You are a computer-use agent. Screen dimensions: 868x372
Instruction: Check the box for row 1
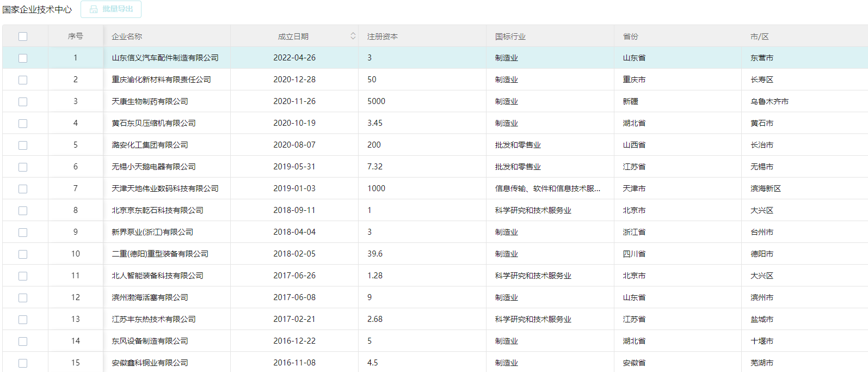[23, 58]
